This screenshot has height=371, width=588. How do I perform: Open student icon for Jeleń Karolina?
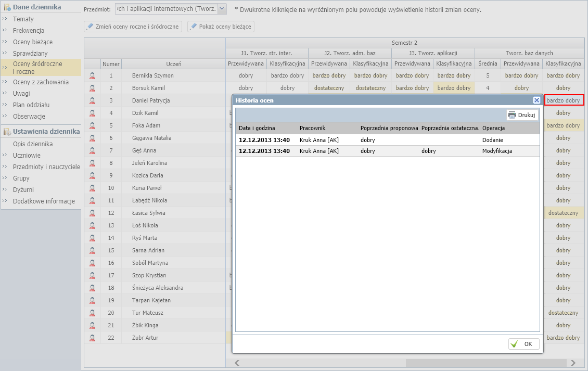[x=92, y=163]
